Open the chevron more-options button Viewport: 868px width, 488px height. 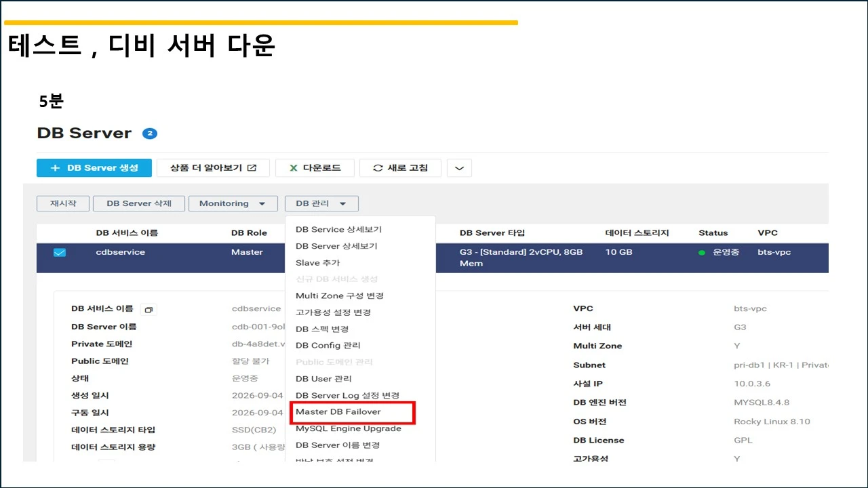(459, 168)
